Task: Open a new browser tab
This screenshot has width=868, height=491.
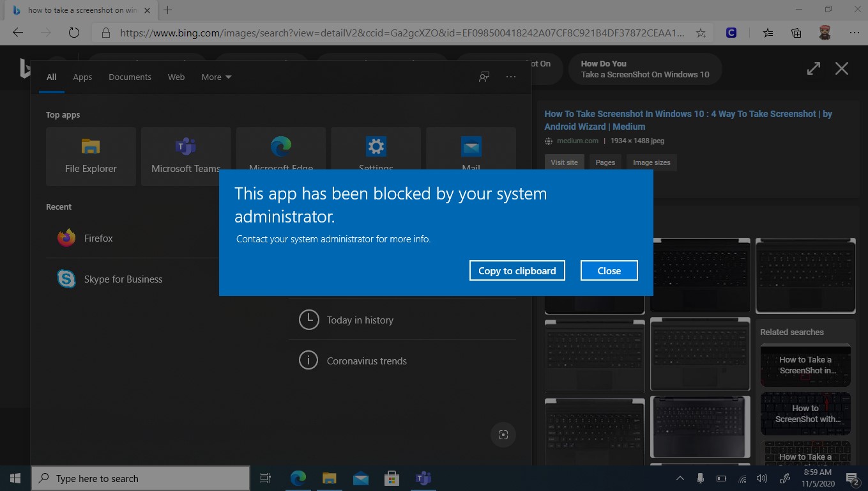Action: tap(168, 10)
